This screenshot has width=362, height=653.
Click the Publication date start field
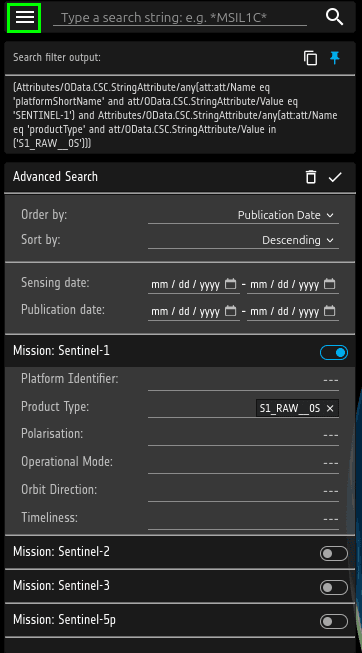pyautogui.click(x=194, y=312)
